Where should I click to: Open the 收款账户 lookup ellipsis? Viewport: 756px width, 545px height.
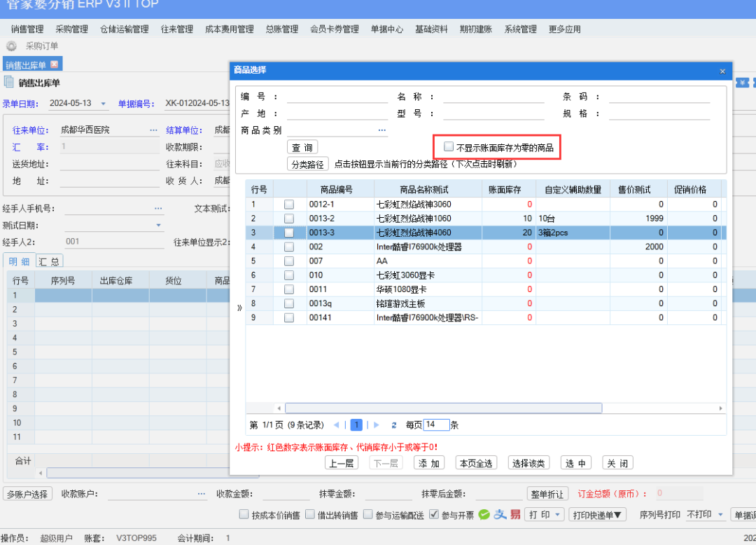point(202,493)
